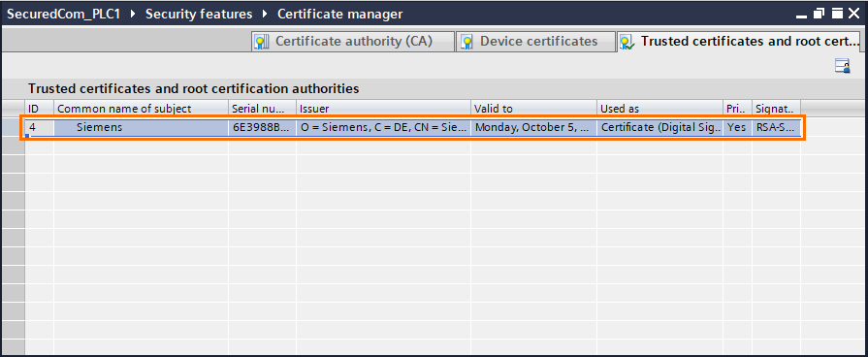Sort by ID column header
Viewport: 868px width, 357px height.
coord(40,109)
